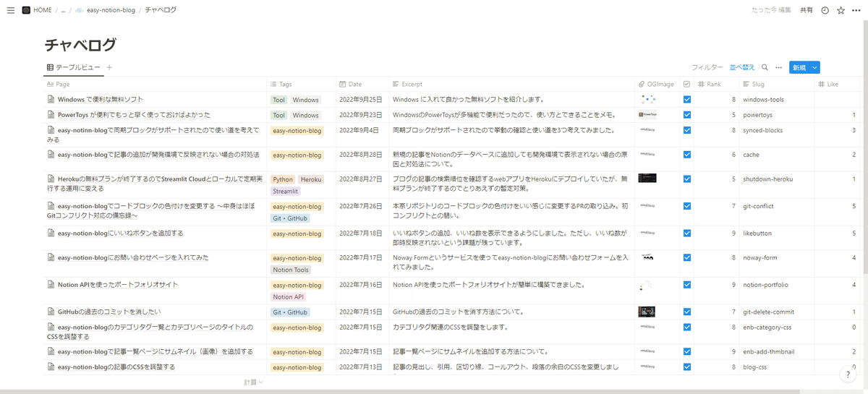Add page to favorites with star icon
The height and width of the screenshot is (394, 868).
[x=841, y=11]
